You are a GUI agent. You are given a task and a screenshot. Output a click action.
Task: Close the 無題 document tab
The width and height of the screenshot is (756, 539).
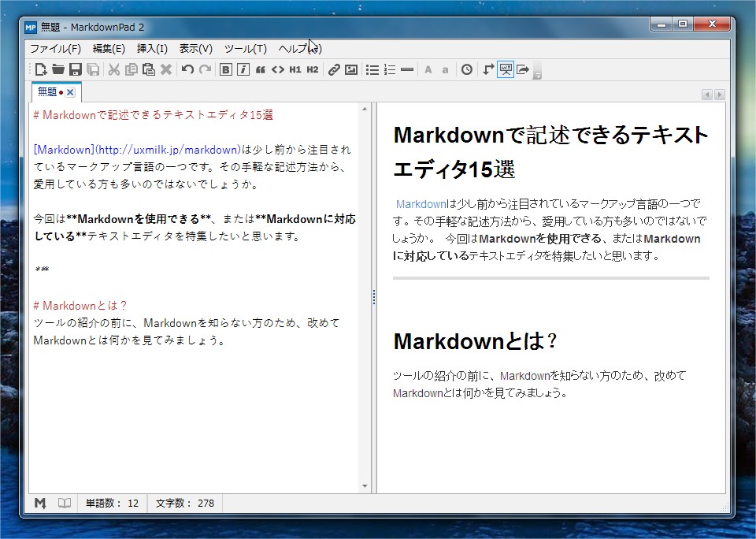click(x=70, y=92)
